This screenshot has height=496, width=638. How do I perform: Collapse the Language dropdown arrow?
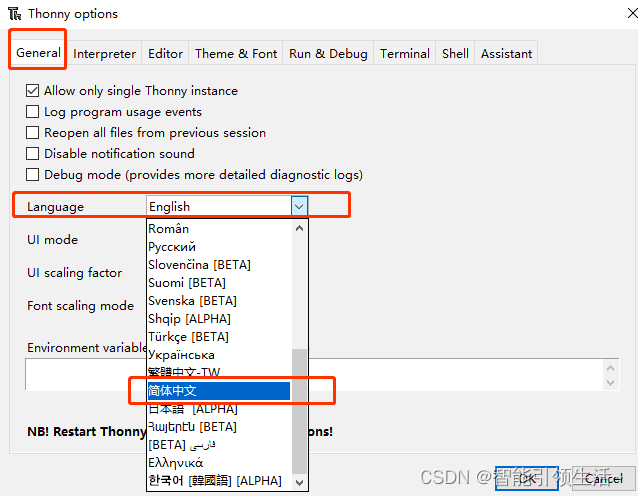[x=299, y=206]
